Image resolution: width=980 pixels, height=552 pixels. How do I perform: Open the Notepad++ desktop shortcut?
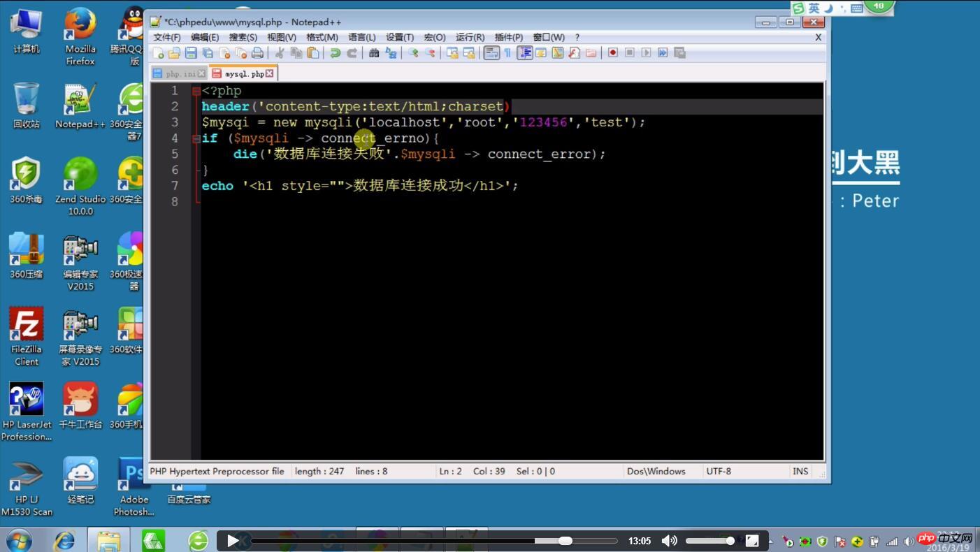coord(80,106)
